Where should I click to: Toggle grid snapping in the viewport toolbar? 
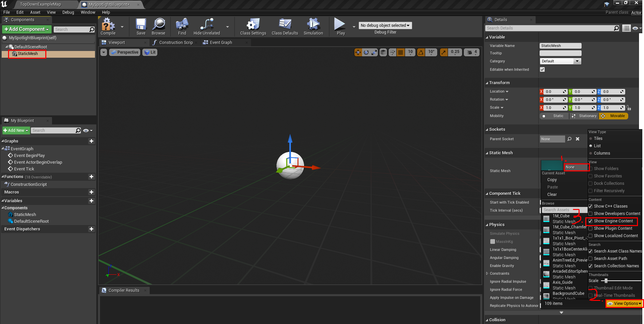click(x=400, y=52)
